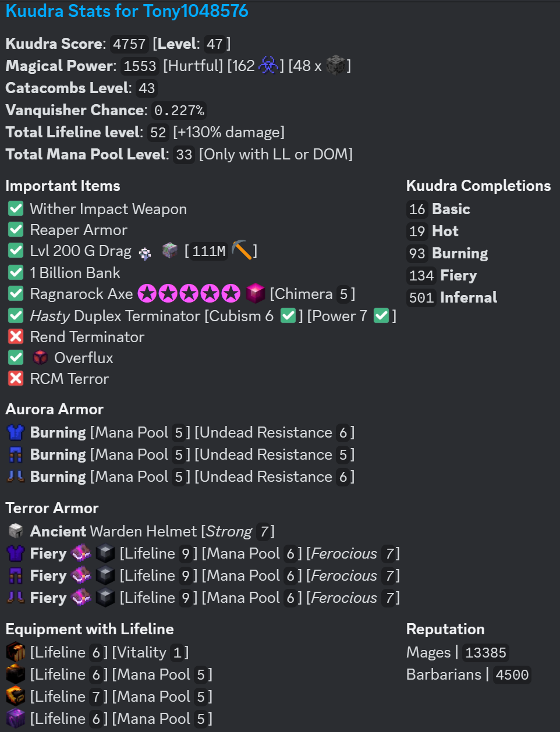Click the pickaxe icon after 111M
The image size is (560, 732).
pos(242,250)
